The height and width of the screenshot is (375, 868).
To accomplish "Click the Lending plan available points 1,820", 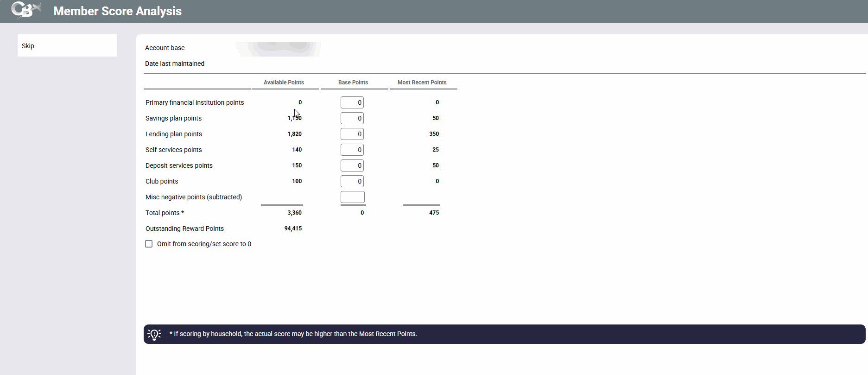I will pos(294,134).
